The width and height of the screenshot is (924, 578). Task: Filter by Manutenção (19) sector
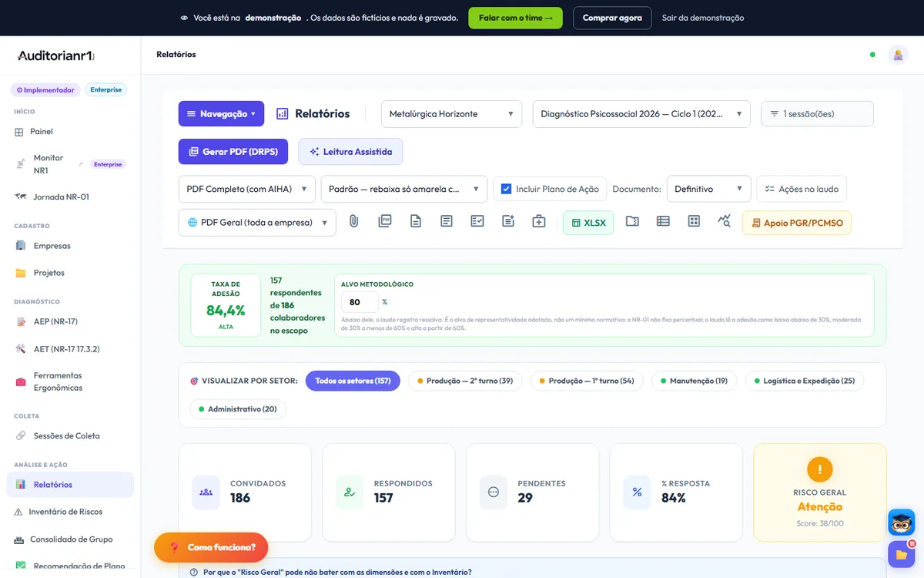(x=694, y=381)
